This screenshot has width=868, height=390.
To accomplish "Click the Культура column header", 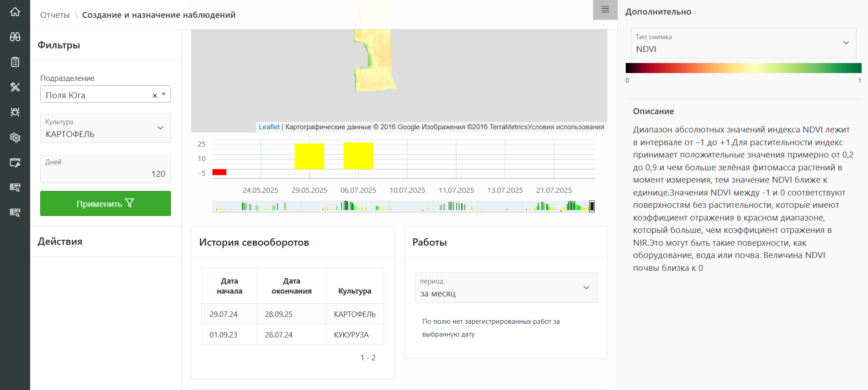I will (355, 291).
